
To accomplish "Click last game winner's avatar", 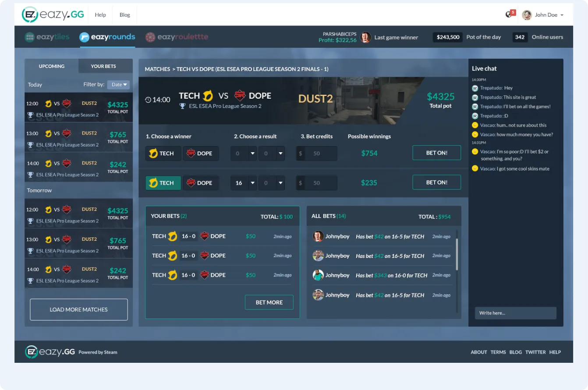I will point(365,37).
